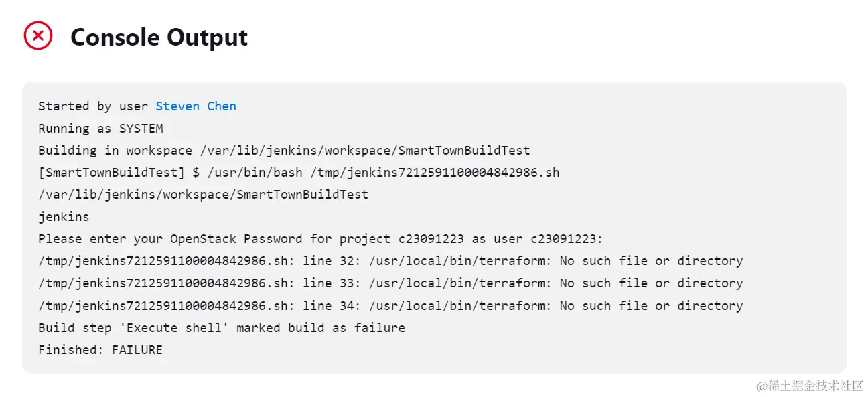This screenshot has height=397, width=868.
Task: Click 'No such file or directory' on line 34
Action: [652, 305]
